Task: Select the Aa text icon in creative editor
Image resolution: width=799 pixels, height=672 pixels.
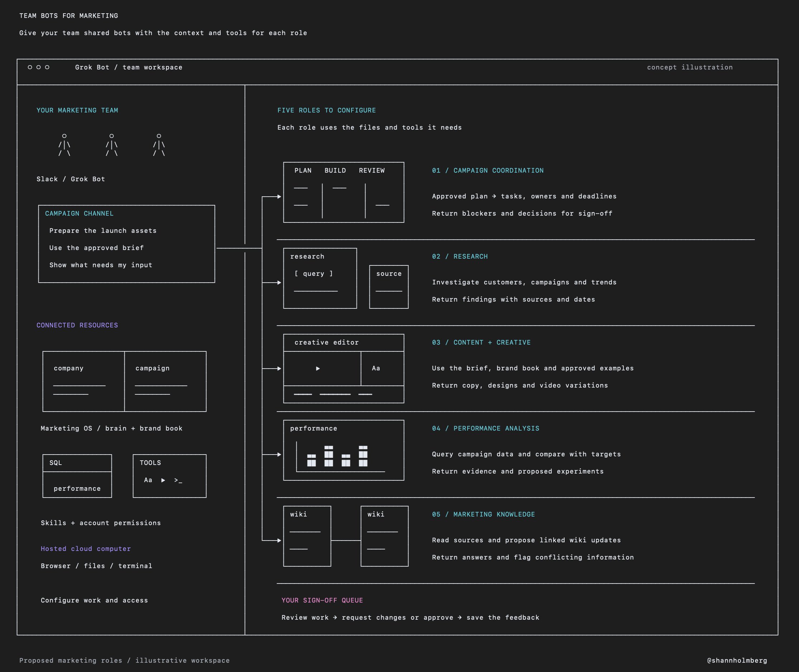Action: (376, 368)
